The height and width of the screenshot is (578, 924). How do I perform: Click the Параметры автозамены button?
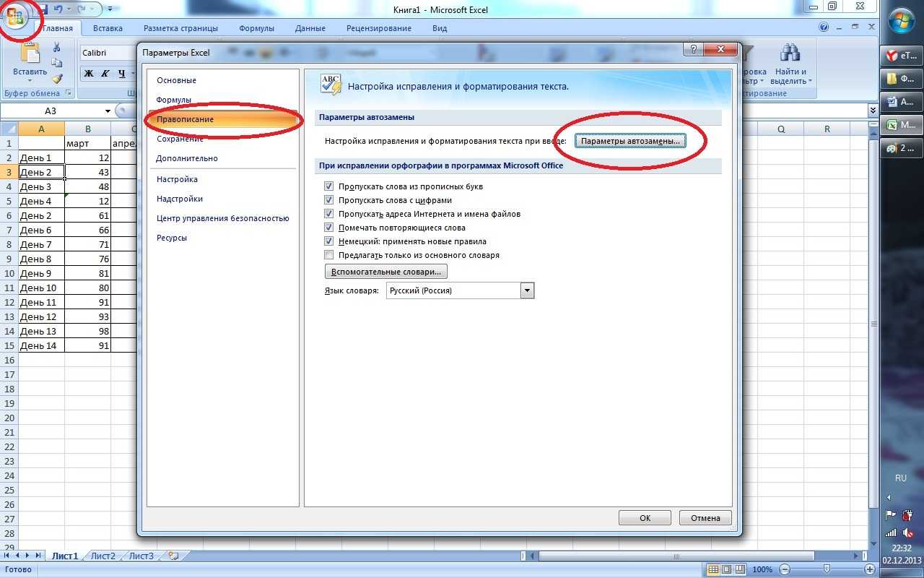[630, 141]
